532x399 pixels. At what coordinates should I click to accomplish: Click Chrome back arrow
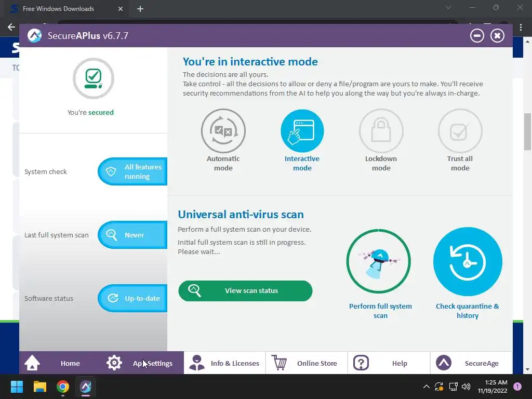[x=11, y=27]
